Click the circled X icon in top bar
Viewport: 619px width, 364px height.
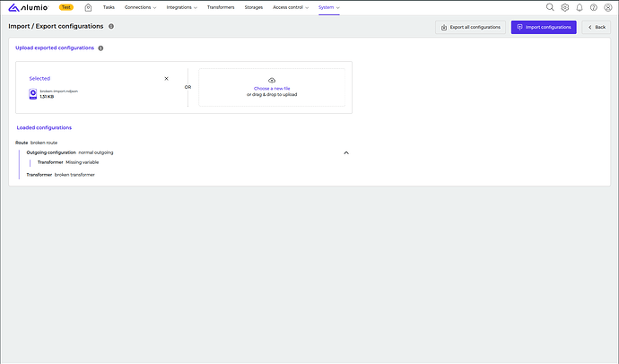[x=607, y=7]
